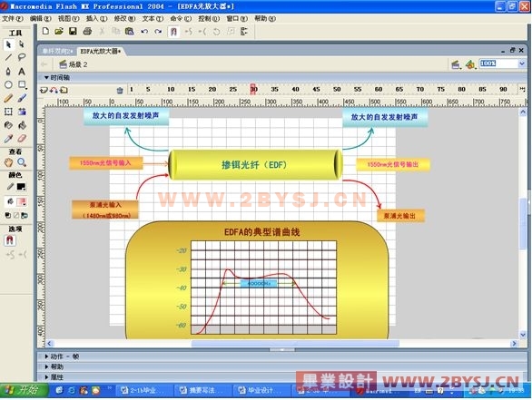This screenshot has height=400, width=532.
Task: Open the Edit menu
Action: pos(40,19)
